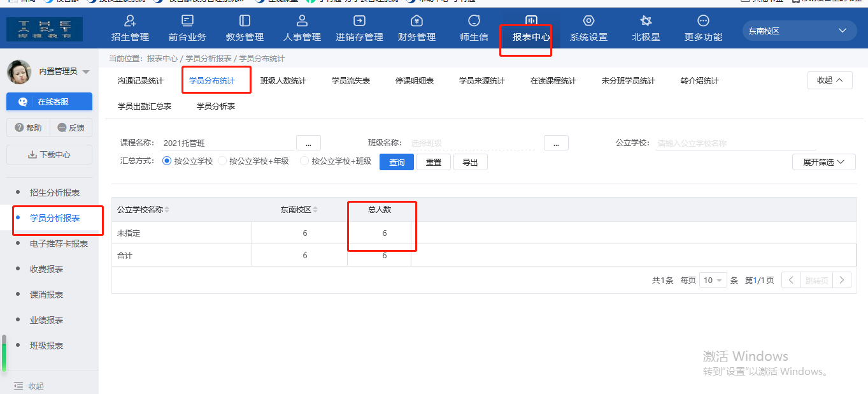Open 进销存管理 navigation icon
Viewport: 868px width, 394px height.
[x=359, y=21]
